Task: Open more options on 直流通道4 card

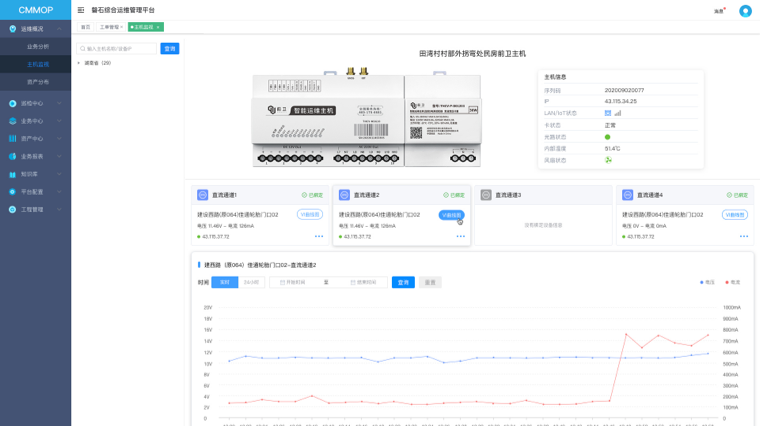Action: coord(744,237)
